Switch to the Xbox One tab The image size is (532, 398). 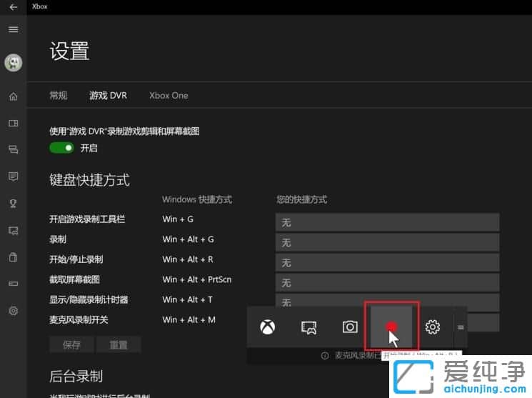[169, 96]
